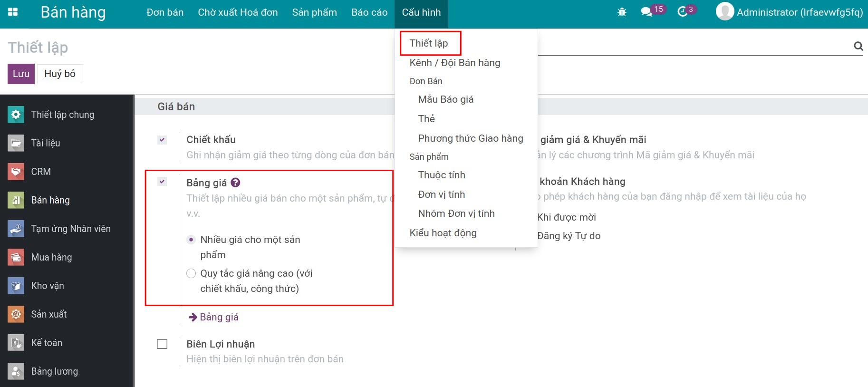The height and width of the screenshot is (387, 868).
Task: Open Mua hàng settings tab
Action: (x=67, y=257)
